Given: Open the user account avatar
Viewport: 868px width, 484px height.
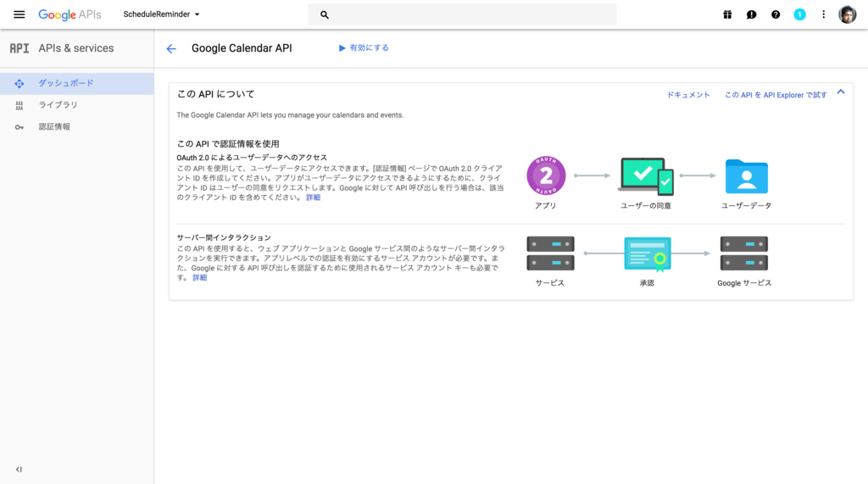Looking at the screenshot, I should point(847,15).
